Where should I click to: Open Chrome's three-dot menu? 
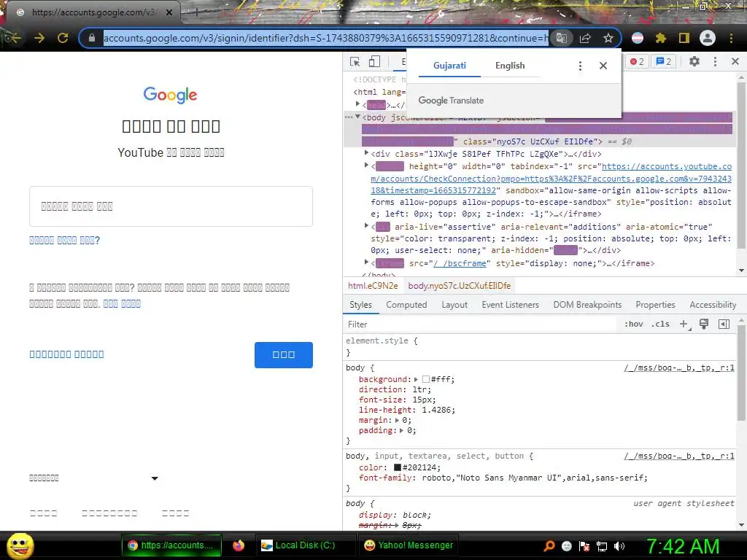click(x=731, y=38)
